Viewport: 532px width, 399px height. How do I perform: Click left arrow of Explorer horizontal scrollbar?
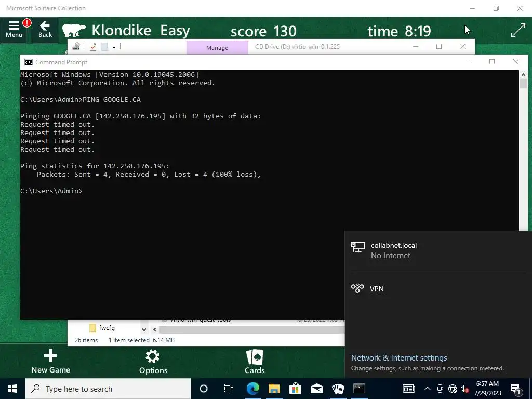(155, 329)
